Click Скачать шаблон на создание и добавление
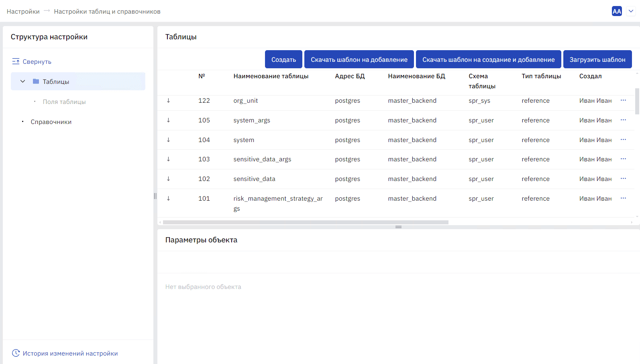This screenshot has width=640, height=364. [x=488, y=59]
